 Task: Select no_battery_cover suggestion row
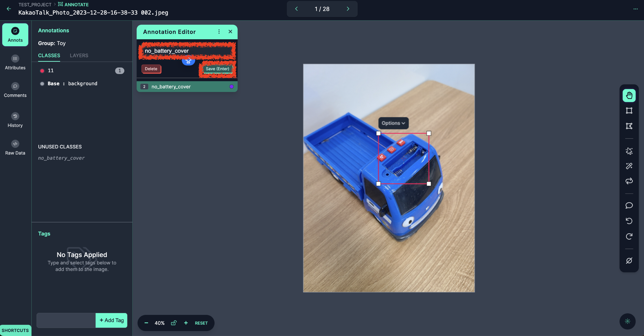click(187, 86)
